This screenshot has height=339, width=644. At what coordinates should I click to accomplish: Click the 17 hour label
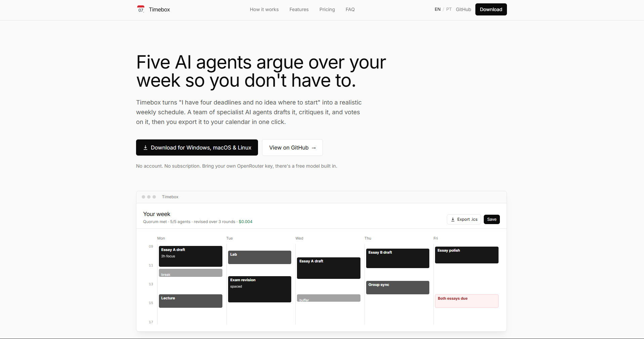point(151,322)
